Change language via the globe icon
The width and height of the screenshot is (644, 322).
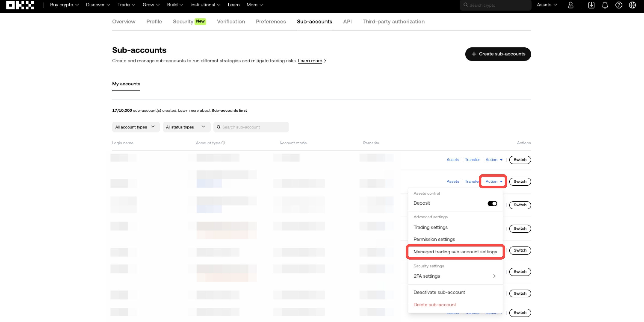point(632,5)
